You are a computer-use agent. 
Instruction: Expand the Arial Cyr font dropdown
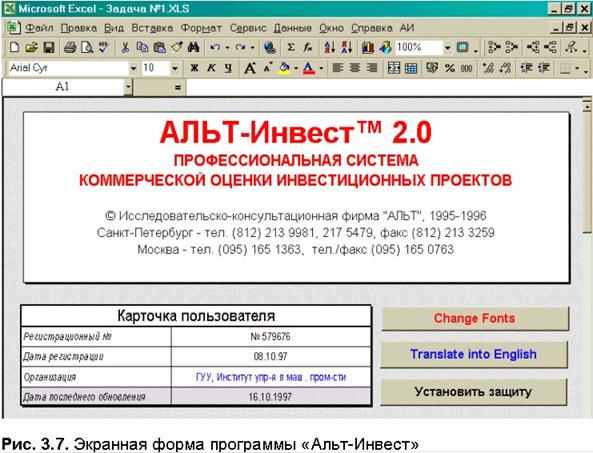[x=133, y=68]
